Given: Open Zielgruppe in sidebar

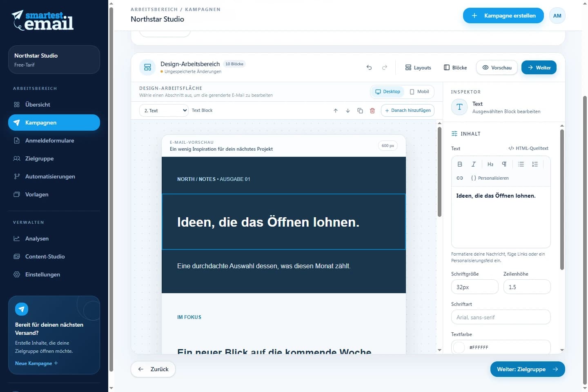Looking at the screenshot, I should (54, 158).
